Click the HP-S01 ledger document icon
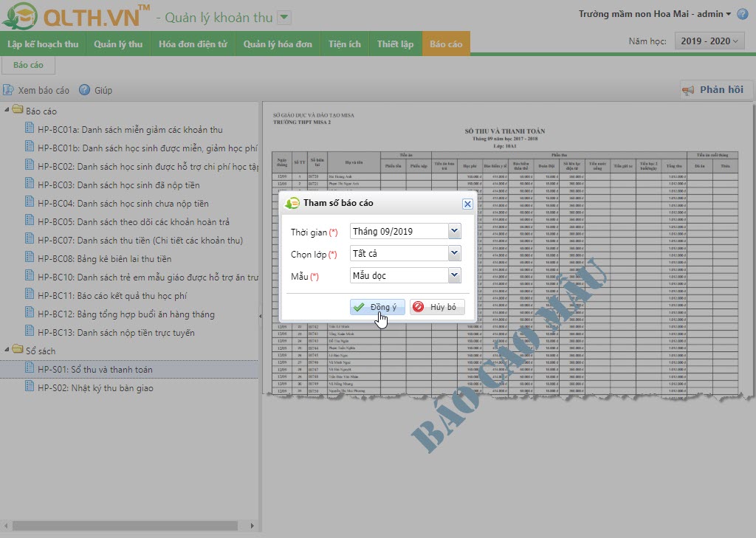The height and width of the screenshot is (538, 756). (30, 368)
